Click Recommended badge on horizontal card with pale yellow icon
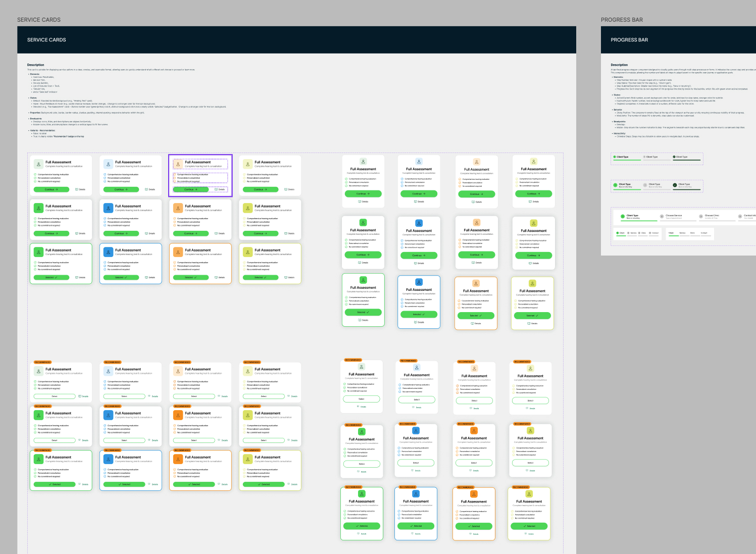 (252, 362)
